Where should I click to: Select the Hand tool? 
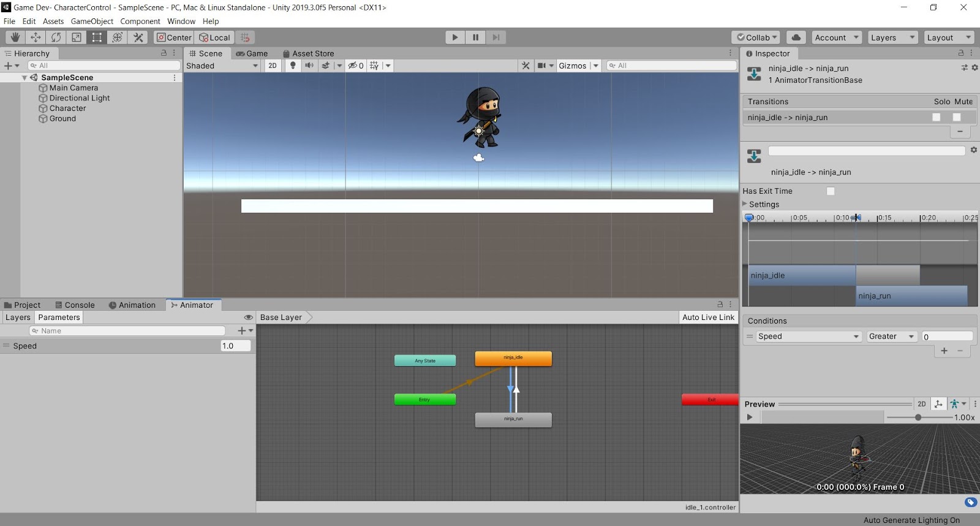pyautogui.click(x=15, y=37)
